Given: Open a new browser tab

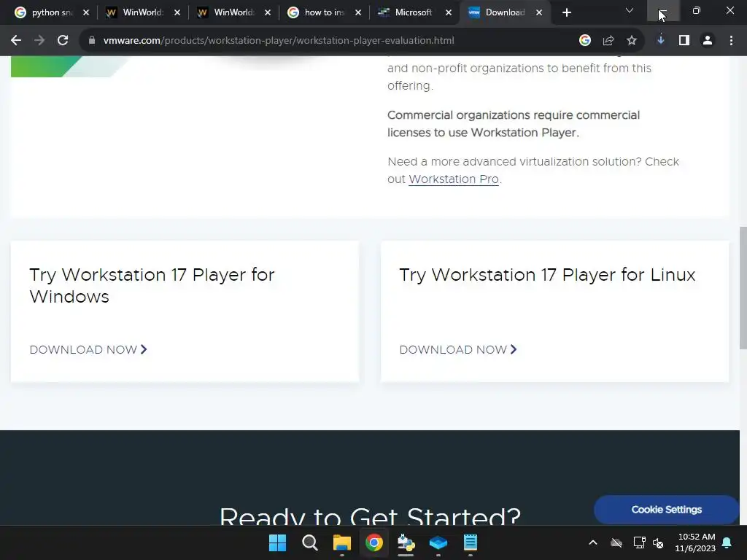Looking at the screenshot, I should pyautogui.click(x=566, y=13).
